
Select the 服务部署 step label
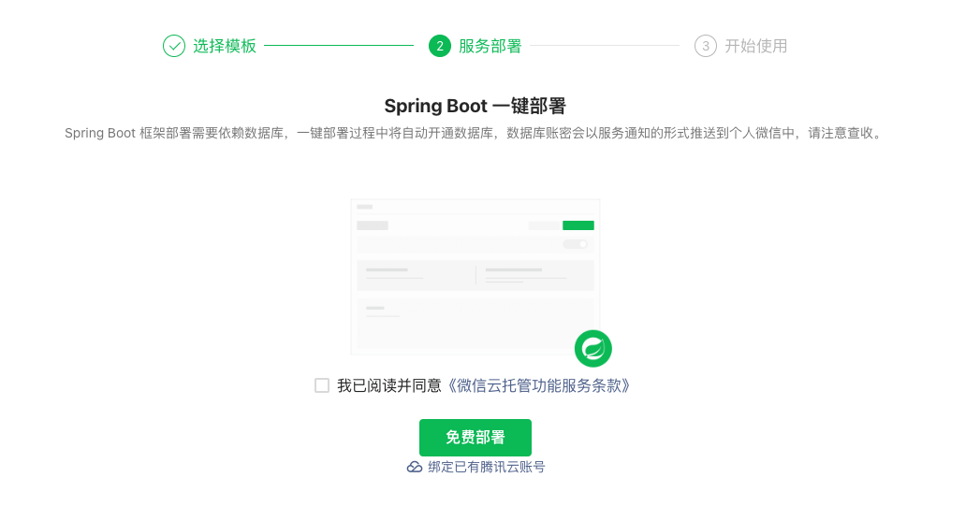490,46
